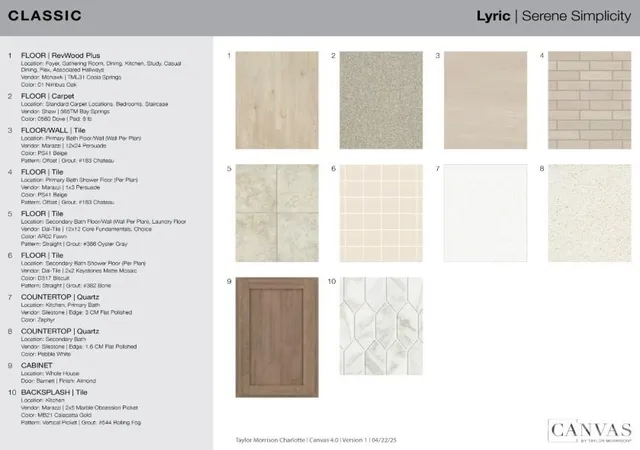Click the BACKSPLASH Tile heading

(x=54, y=392)
